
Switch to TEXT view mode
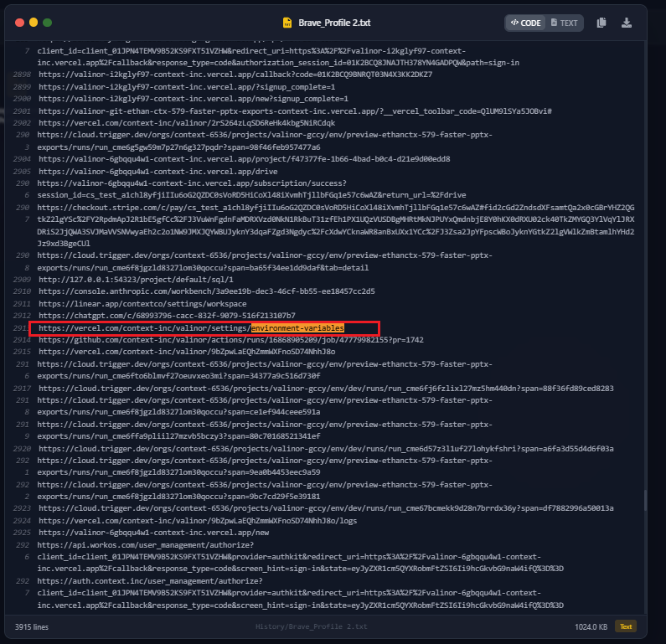564,23
